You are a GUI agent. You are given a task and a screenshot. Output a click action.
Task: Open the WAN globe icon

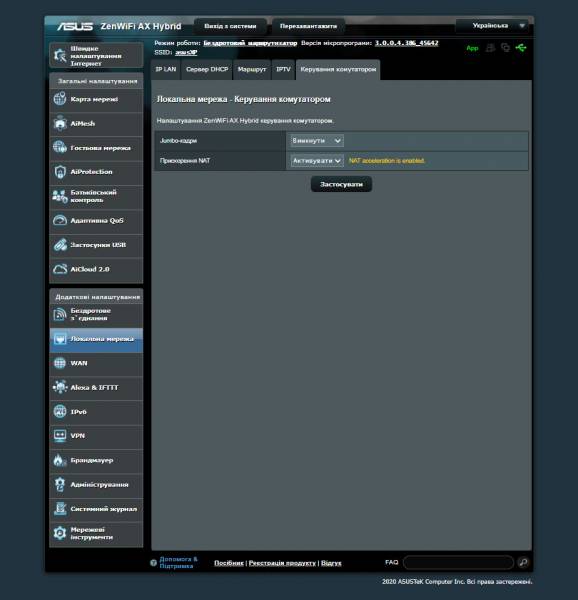[x=60, y=363]
